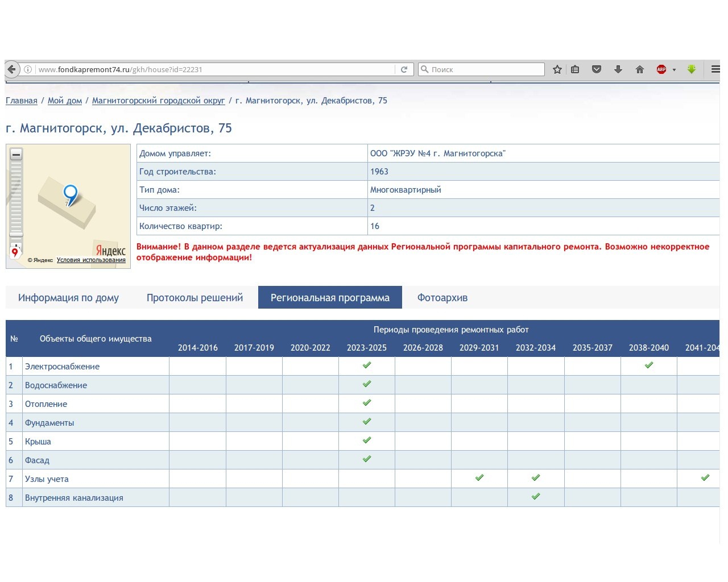Click the Фасад row label
The image size is (728, 582).
[37, 460]
